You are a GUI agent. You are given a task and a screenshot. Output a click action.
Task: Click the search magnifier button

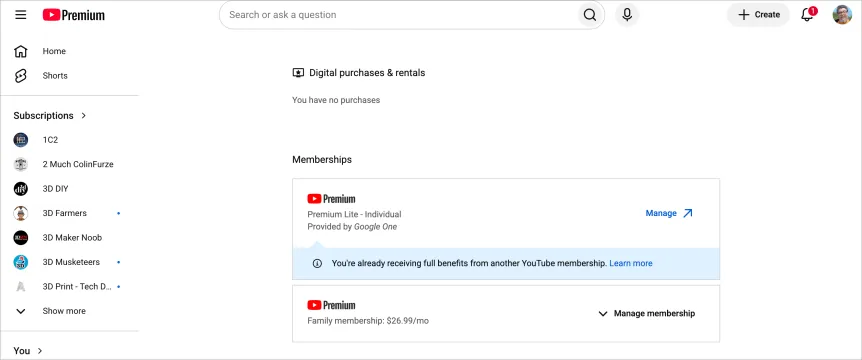tap(589, 15)
